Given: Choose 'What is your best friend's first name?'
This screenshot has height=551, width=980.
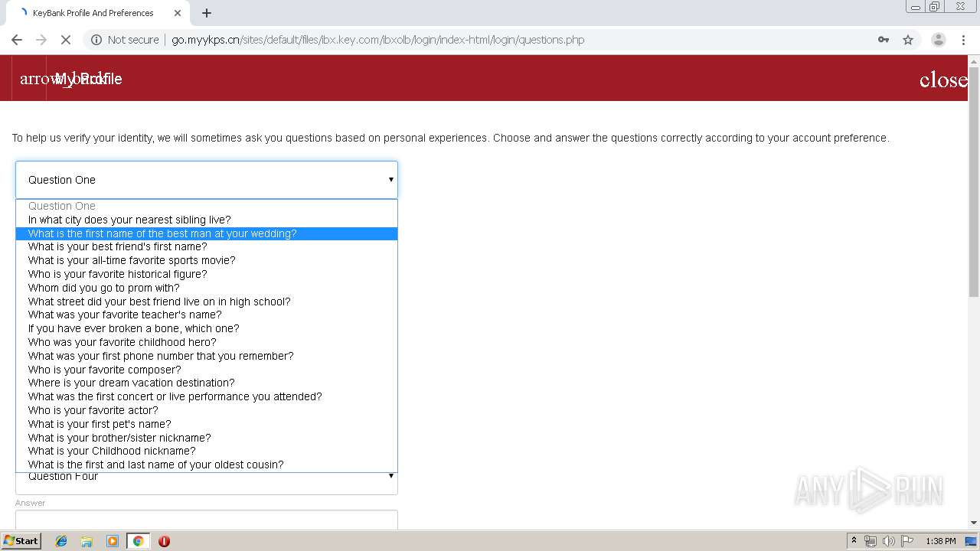Looking at the screenshot, I should [207, 246].
